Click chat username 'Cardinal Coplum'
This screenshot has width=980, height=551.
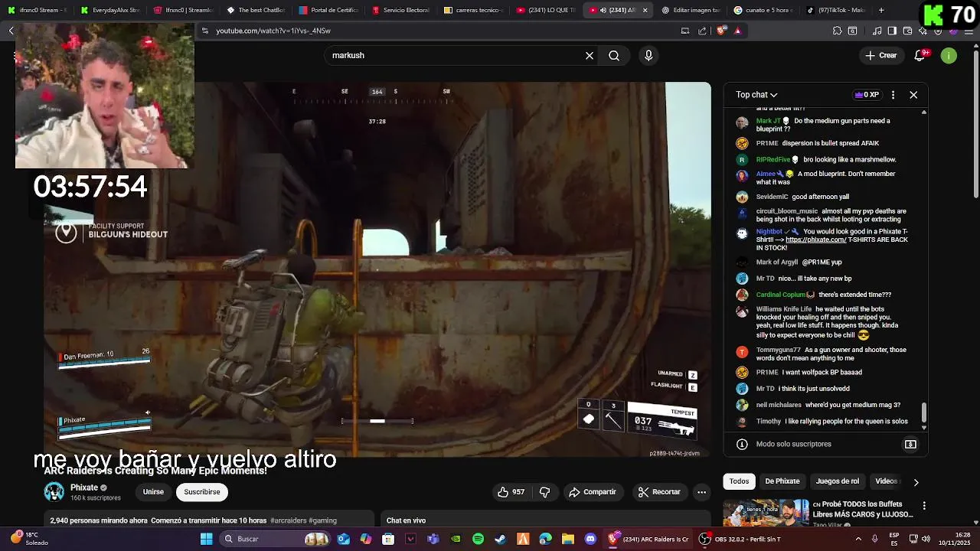[x=781, y=295]
